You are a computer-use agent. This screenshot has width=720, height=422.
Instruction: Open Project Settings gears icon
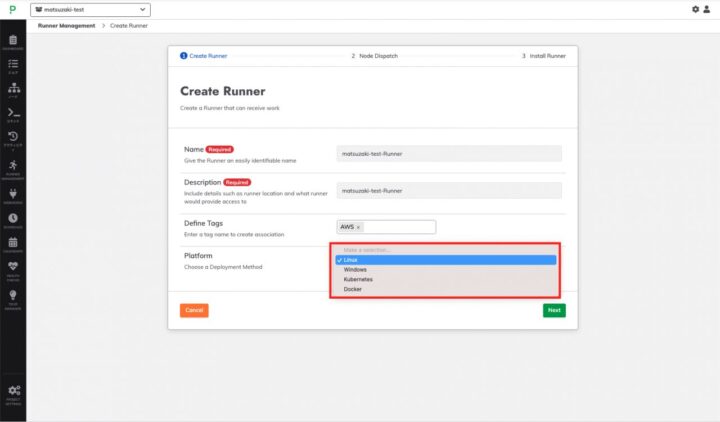(13, 391)
